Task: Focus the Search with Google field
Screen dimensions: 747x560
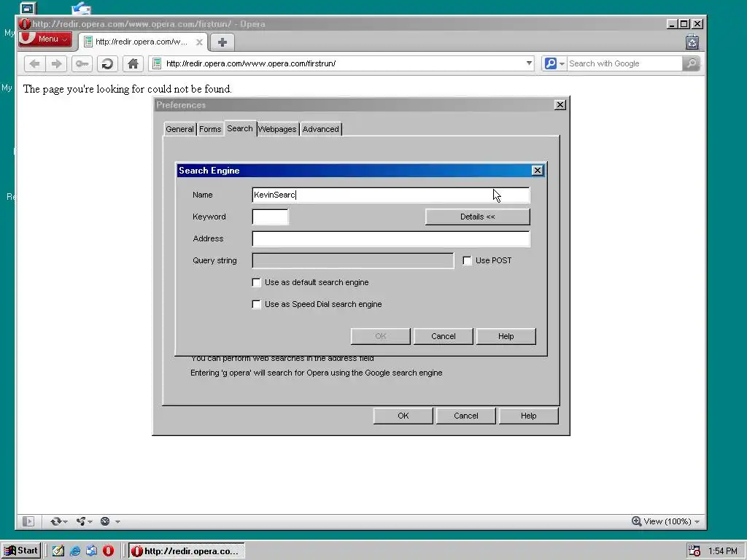Action: [624, 63]
